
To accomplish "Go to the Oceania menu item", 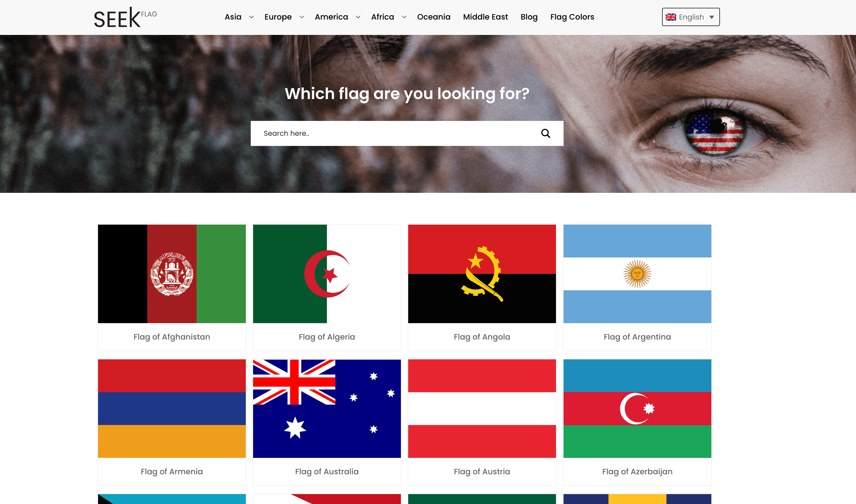I will point(433,17).
